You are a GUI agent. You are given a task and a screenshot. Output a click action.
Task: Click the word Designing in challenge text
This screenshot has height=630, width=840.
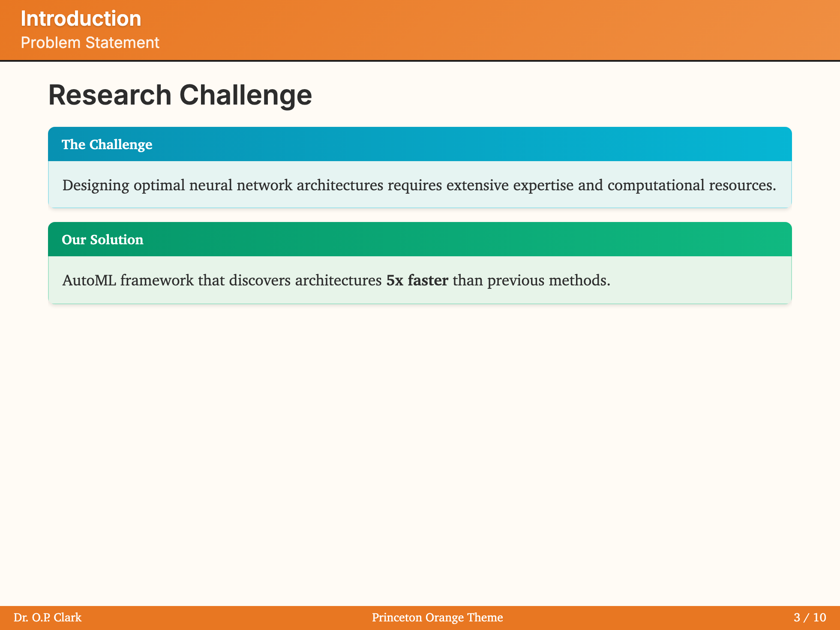pos(96,185)
